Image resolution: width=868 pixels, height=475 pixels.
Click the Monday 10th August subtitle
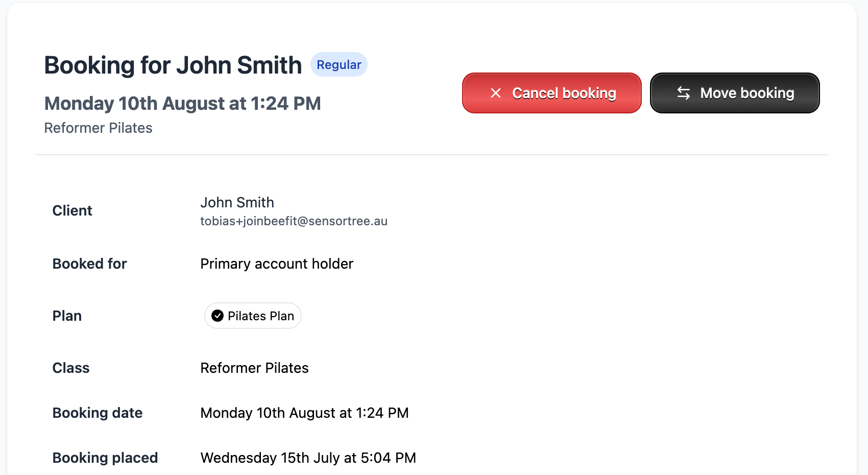tap(183, 103)
